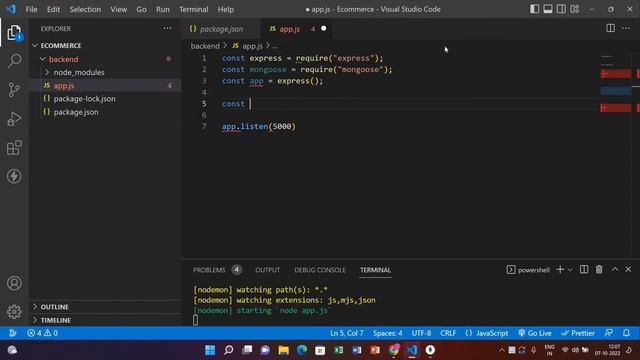The height and width of the screenshot is (360, 640).
Task: Open the File menu
Action: [x=31, y=9]
